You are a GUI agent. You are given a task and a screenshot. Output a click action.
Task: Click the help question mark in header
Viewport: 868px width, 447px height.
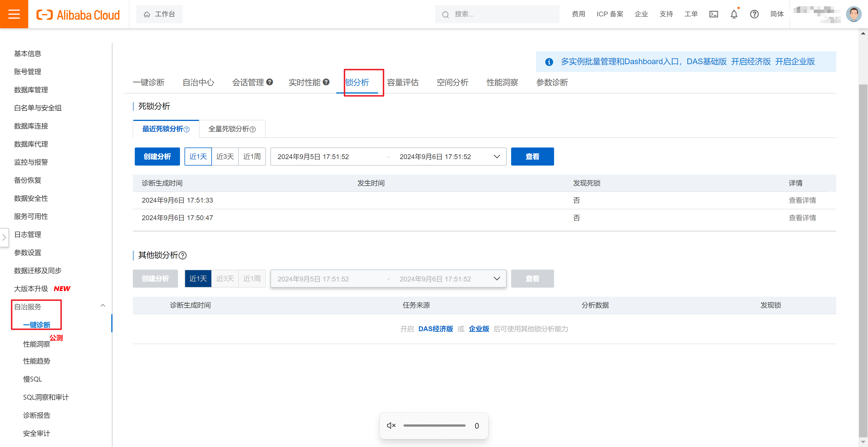point(754,14)
